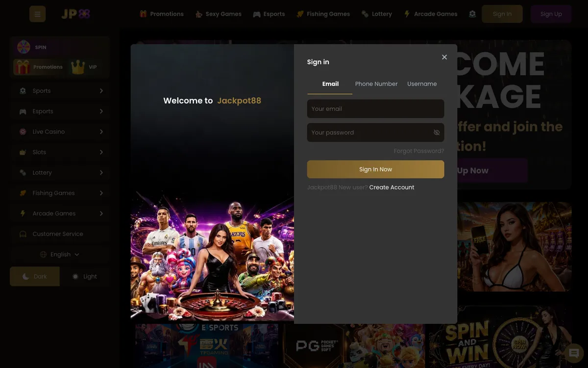Click the SPIN label in sidebar

pyautogui.click(x=41, y=48)
